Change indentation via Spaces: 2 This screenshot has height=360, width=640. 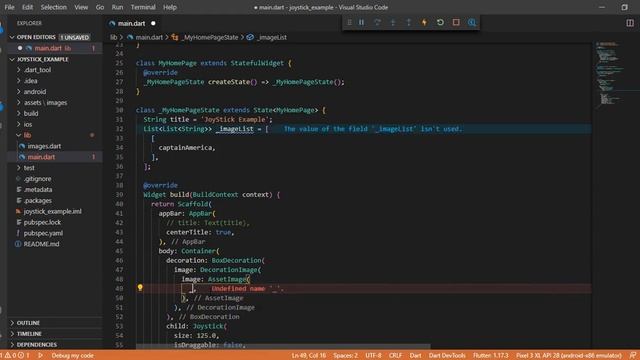point(345,356)
